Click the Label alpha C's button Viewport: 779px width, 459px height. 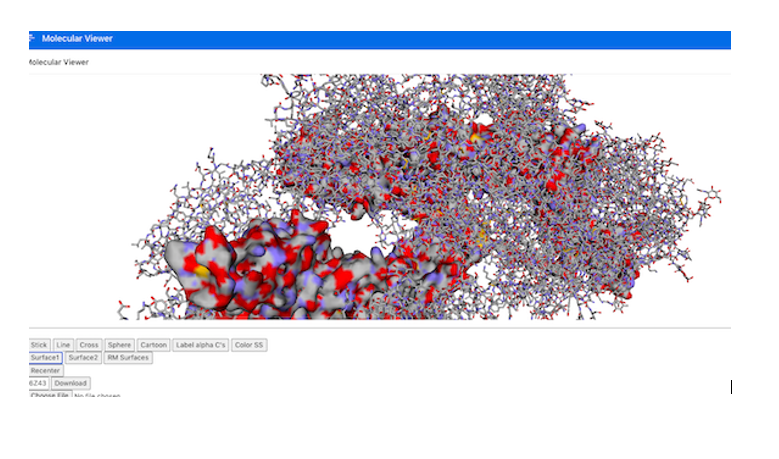click(201, 345)
